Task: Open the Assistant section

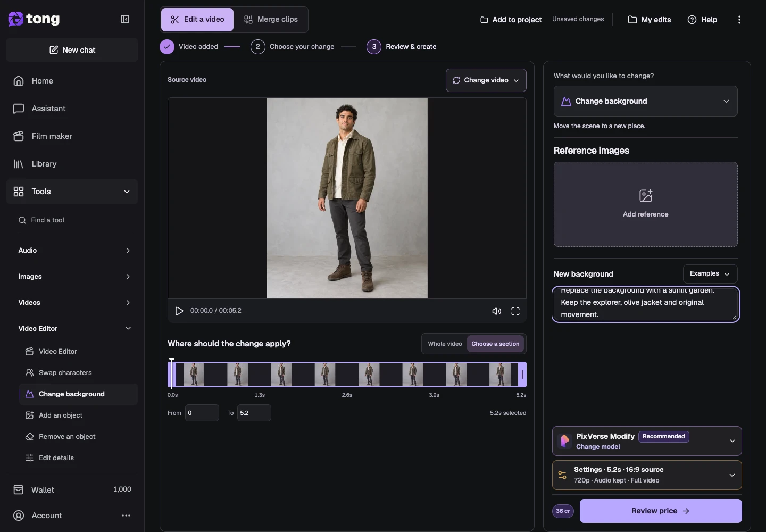Action: tap(72, 109)
